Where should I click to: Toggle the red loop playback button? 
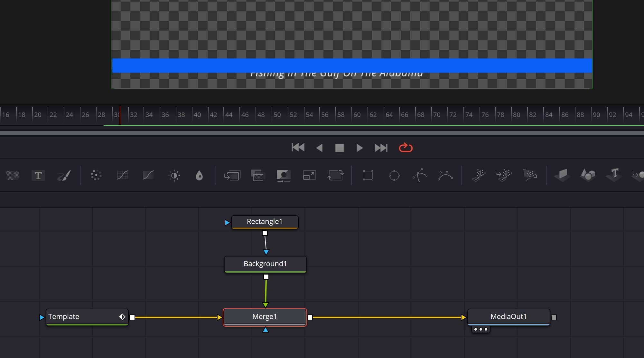point(406,148)
